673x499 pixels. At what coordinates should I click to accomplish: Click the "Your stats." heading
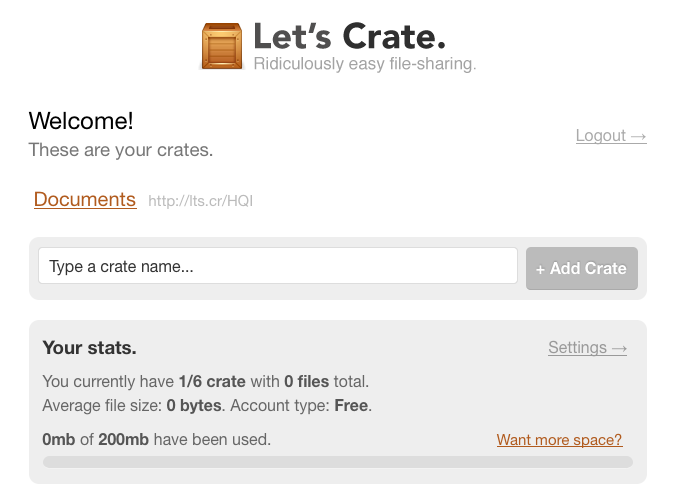89,348
